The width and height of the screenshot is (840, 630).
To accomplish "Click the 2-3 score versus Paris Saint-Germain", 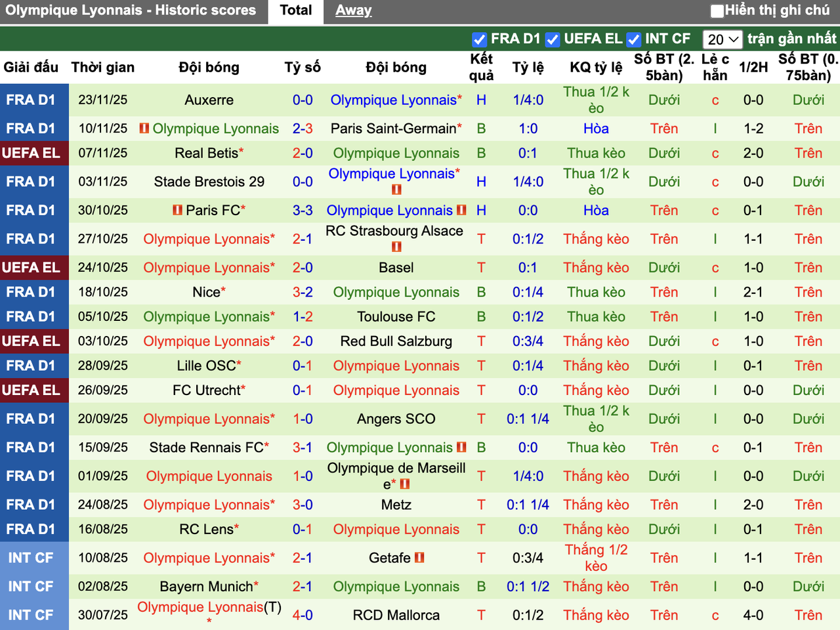I will [303, 129].
